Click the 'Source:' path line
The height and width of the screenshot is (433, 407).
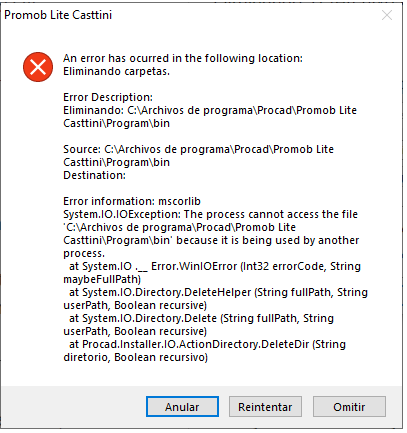tap(198, 149)
